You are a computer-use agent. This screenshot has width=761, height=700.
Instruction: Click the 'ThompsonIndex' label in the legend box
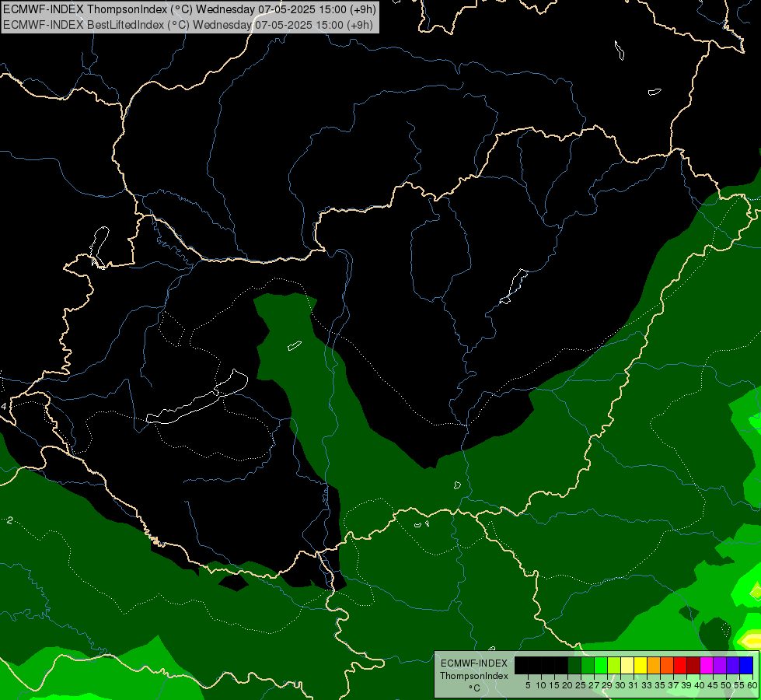(x=474, y=676)
